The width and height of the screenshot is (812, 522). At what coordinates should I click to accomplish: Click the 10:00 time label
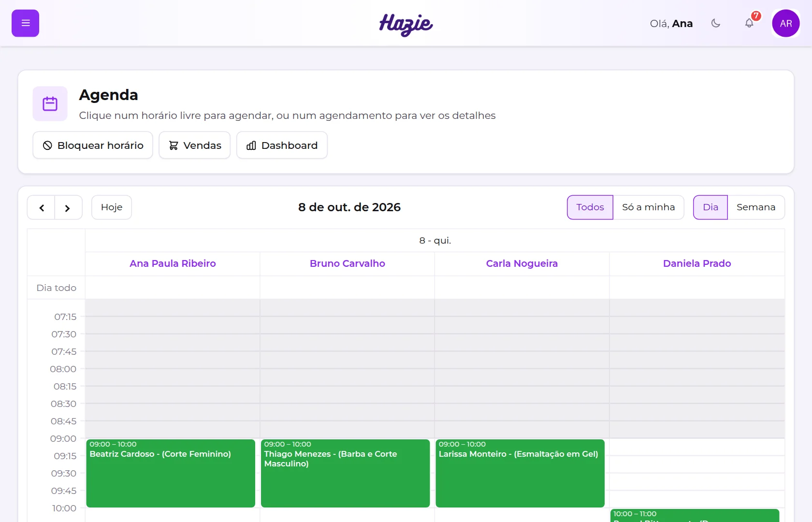coord(64,508)
